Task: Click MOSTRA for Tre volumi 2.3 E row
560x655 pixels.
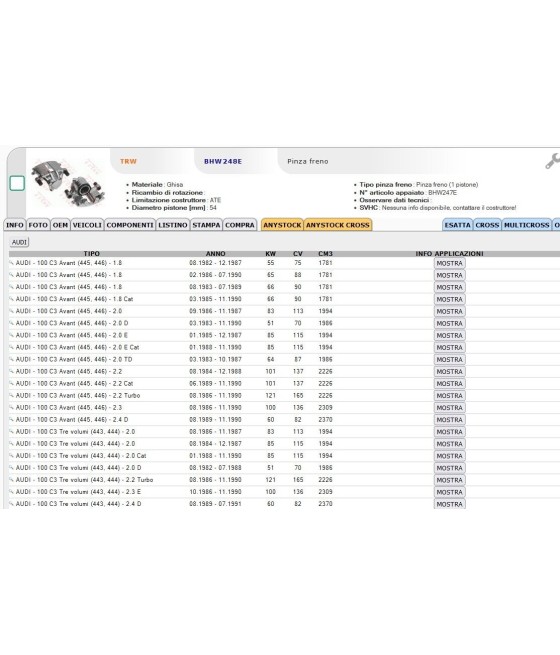Action: 449,492
